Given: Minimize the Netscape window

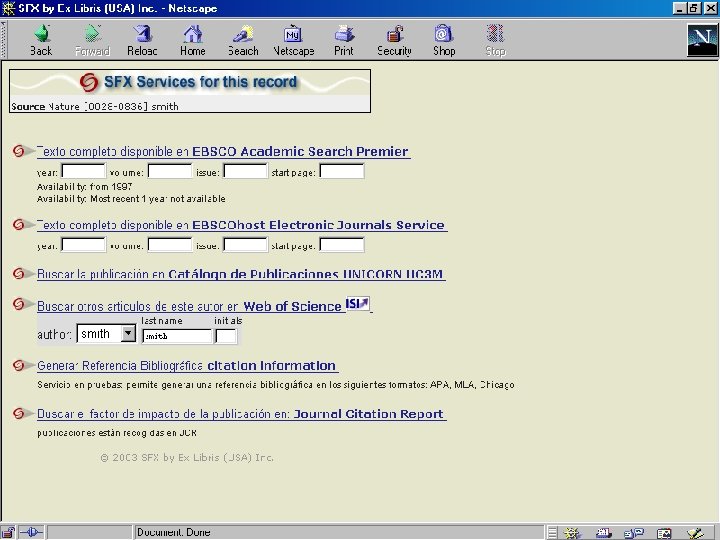Looking at the screenshot, I should tap(681, 8).
